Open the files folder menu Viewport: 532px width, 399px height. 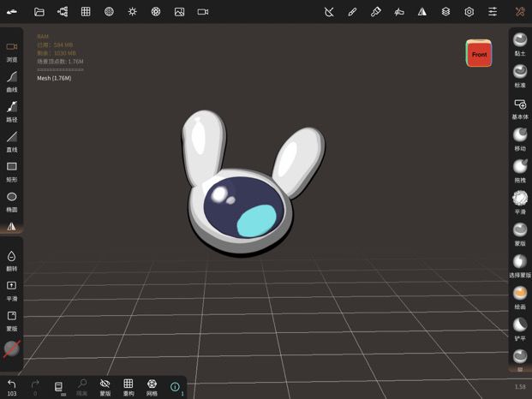[x=39, y=12]
